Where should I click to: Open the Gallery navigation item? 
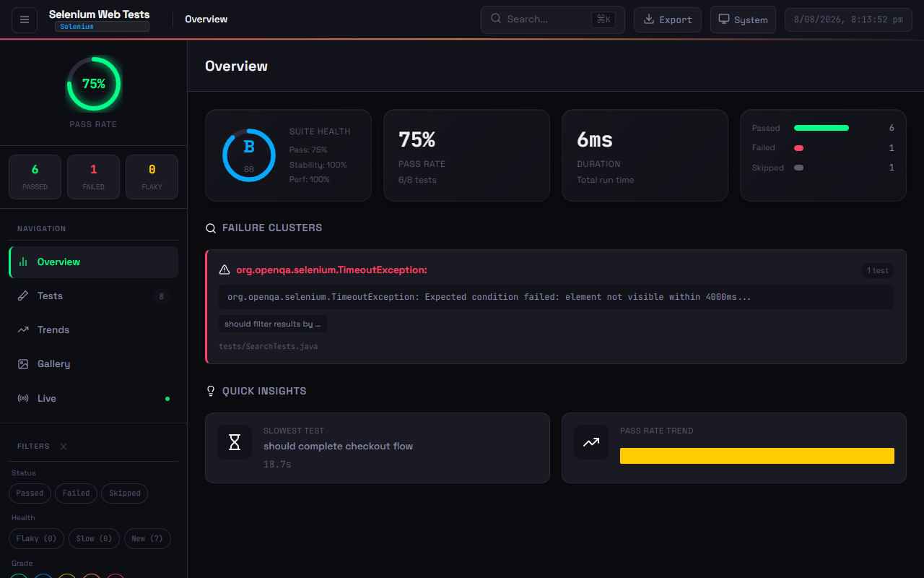click(94, 364)
